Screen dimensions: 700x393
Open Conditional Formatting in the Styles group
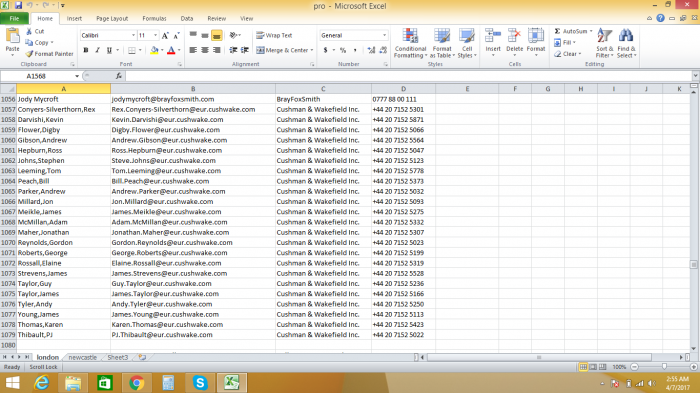pyautogui.click(x=410, y=43)
